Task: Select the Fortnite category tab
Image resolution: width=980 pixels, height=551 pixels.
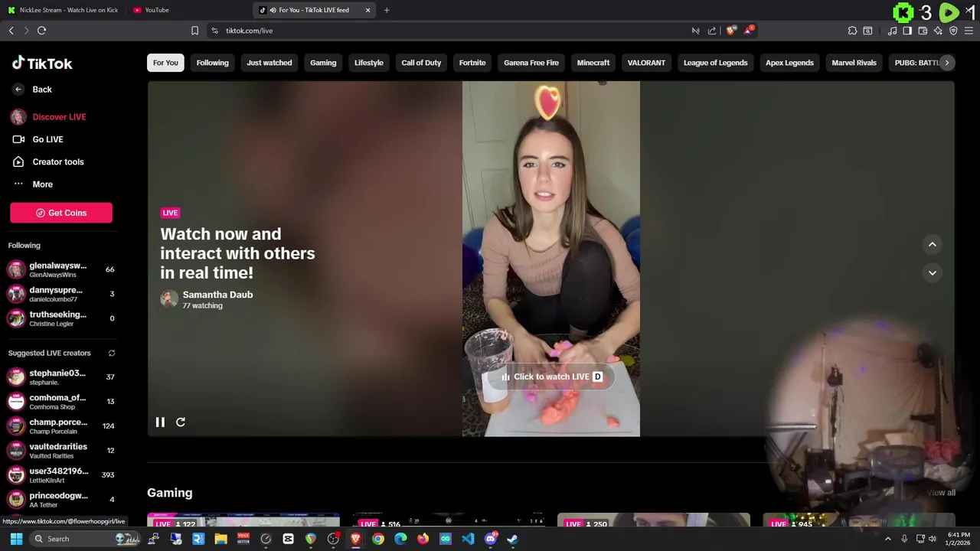Action: click(472, 63)
